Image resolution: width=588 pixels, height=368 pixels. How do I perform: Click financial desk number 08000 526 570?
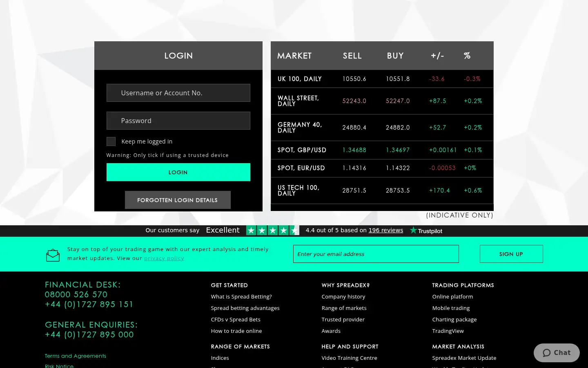tap(76, 294)
